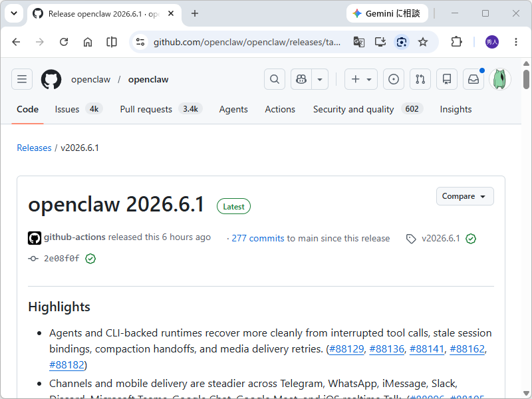Open the Chrome profile avatar
This screenshot has width=532, height=399.
pos(492,42)
